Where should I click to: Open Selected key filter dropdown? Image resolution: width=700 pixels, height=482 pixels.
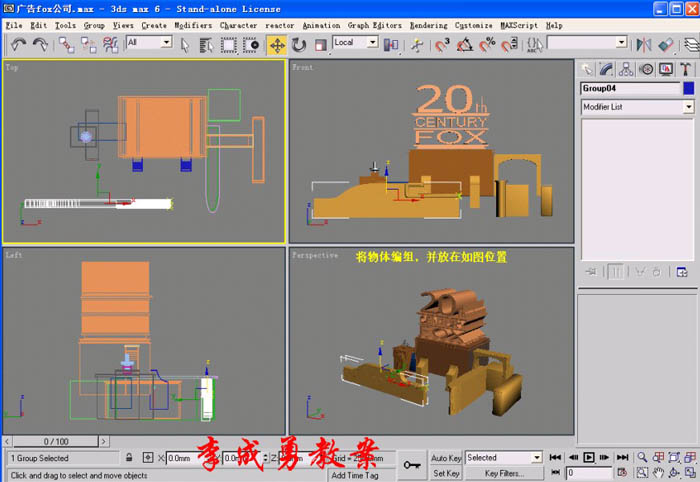coord(537,457)
